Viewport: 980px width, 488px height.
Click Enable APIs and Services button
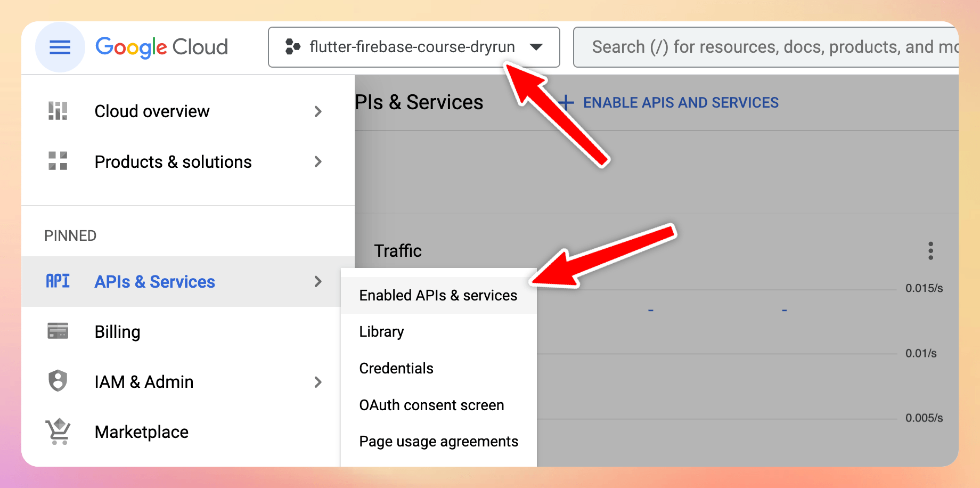668,102
